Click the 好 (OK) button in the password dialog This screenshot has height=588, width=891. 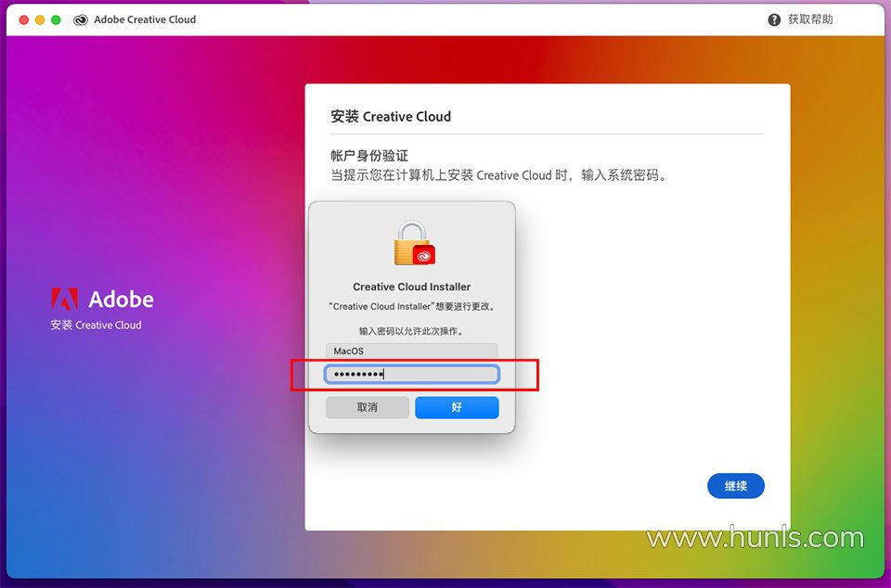pyautogui.click(x=457, y=407)
